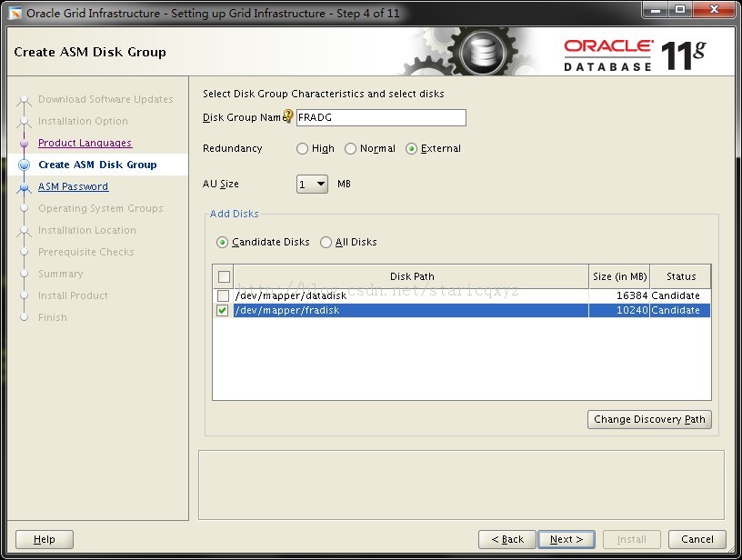Open the Product Languages step link
Screen dimensions: 742x560
pos(85,143)
